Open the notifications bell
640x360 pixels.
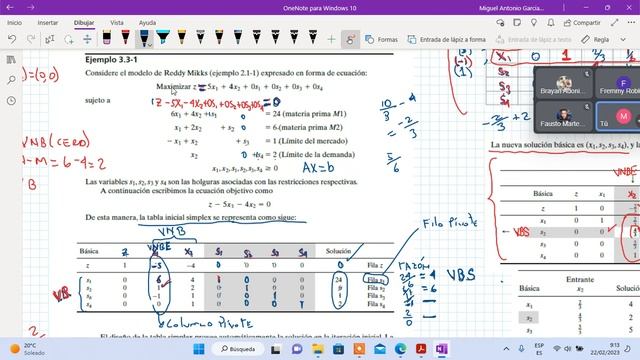(551, 23)
